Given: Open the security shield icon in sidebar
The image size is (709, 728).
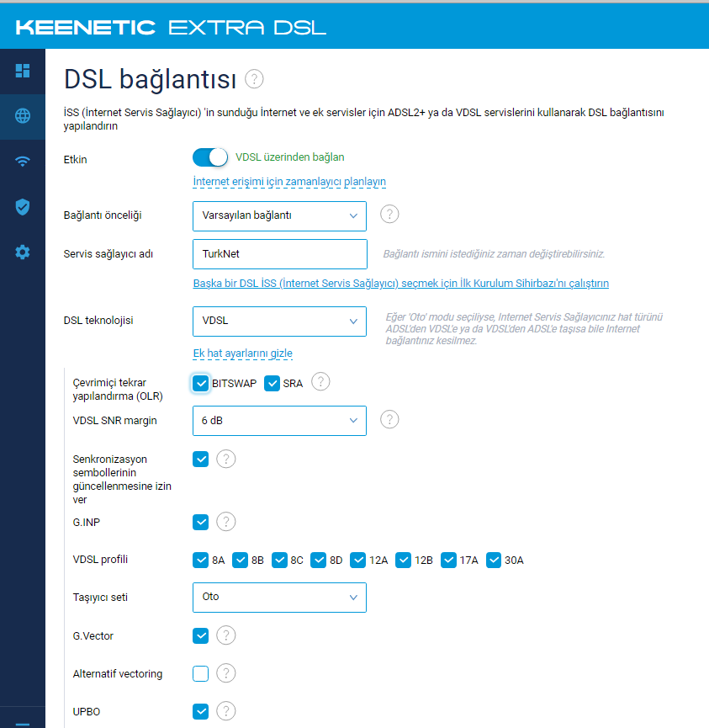Looking at the screenshot, I should click(x=22, y=207).
